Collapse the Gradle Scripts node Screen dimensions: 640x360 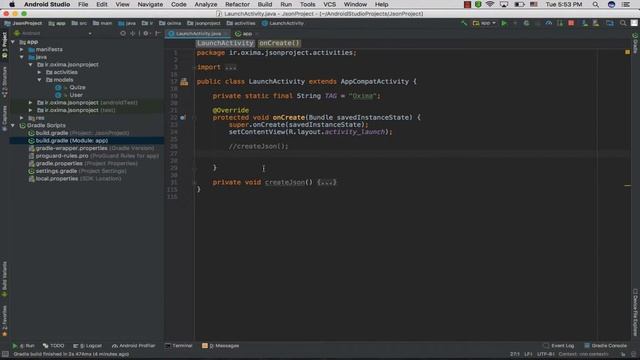(13, 126)
